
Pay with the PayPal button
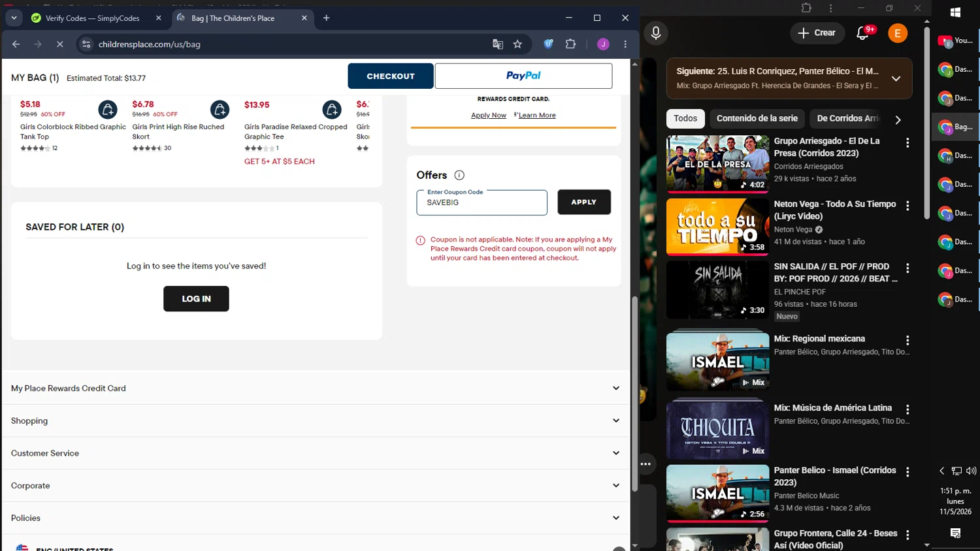[x=523, y=76]
